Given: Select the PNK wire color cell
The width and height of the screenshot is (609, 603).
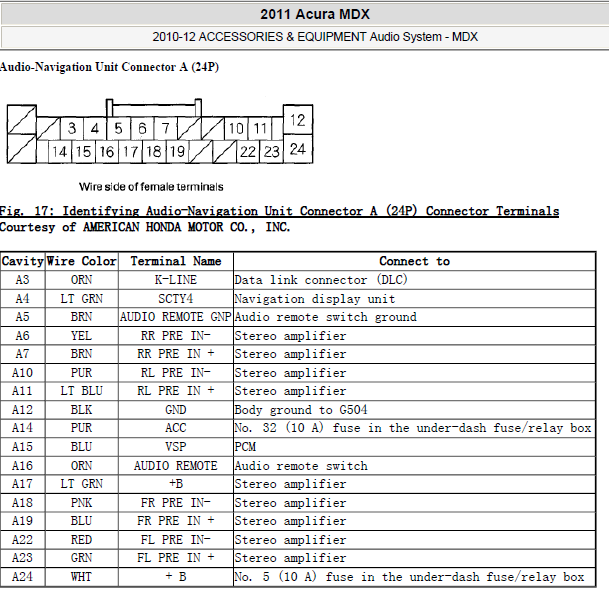Looking at the screenshot, I should click(82, 503).
